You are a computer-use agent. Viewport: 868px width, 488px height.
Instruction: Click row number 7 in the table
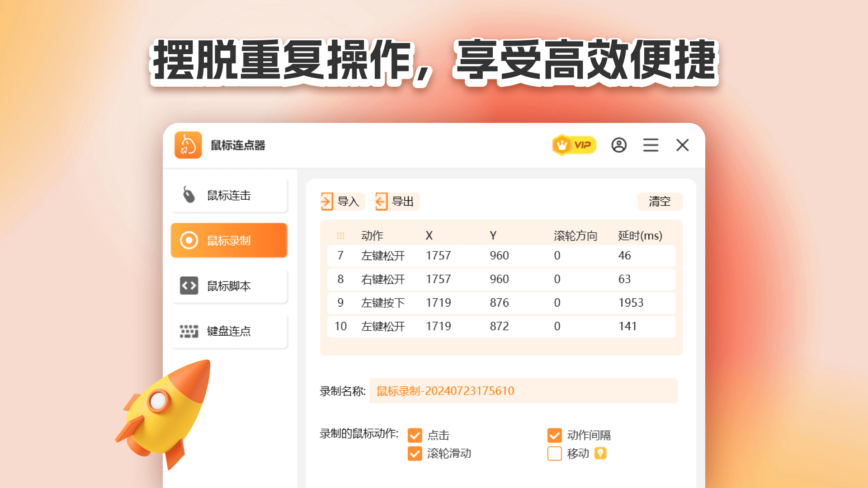340,256
